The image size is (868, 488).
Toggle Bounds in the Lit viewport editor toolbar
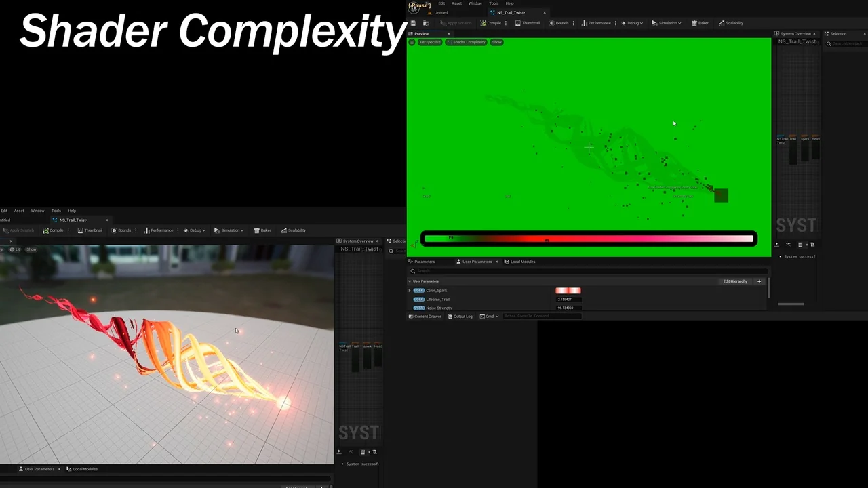point(121,230)
